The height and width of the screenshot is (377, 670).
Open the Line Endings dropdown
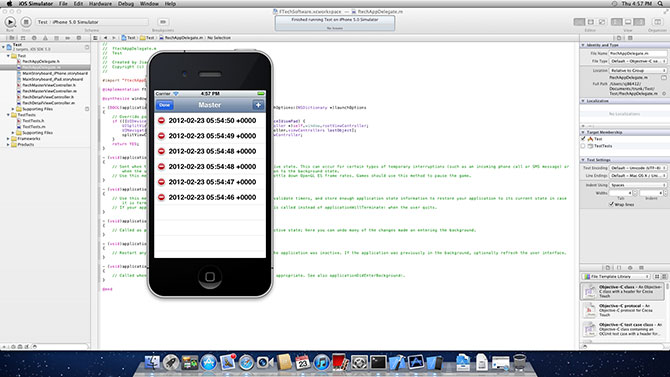[638, 176]
